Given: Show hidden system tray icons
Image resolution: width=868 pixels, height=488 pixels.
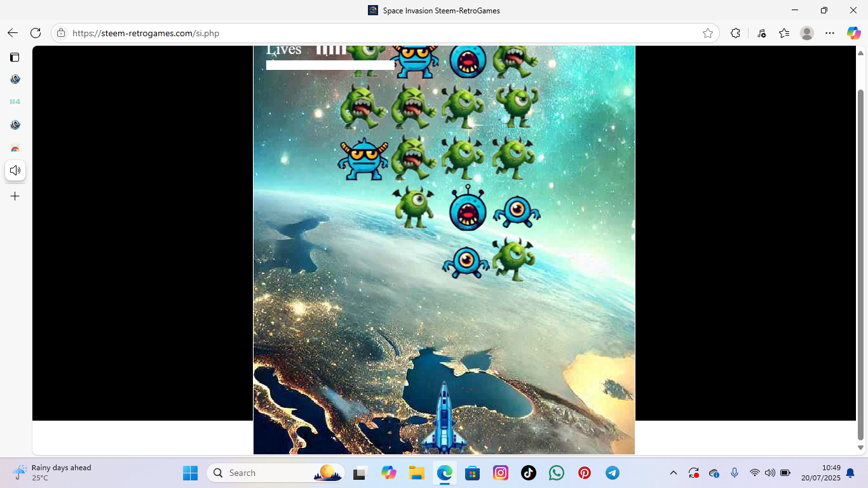Looking at the screenshot, I should [674, 473].
